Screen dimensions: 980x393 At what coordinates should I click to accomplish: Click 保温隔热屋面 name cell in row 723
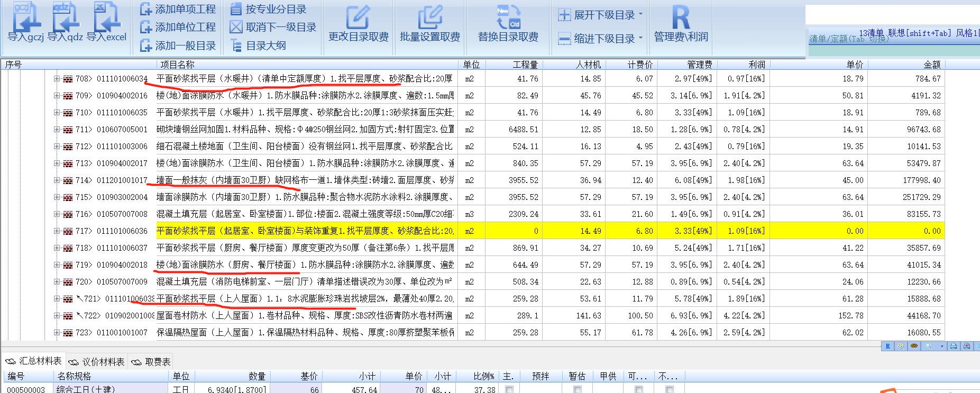[307, 333]
